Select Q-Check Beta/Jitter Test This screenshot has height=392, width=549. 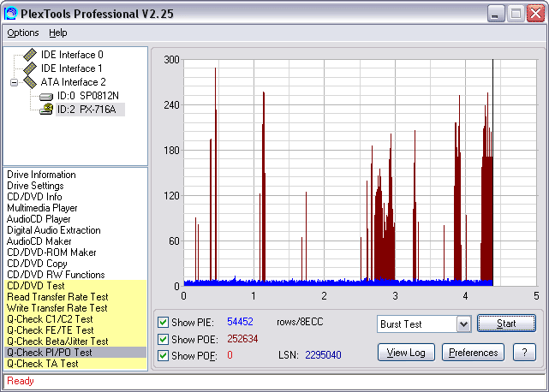pyautogui.click(x=75, y=342)
